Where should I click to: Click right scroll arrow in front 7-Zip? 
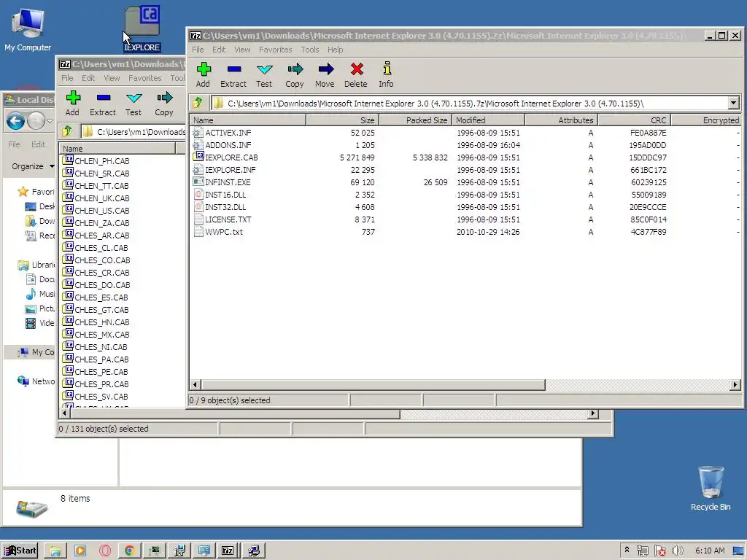tap(735, 385)
